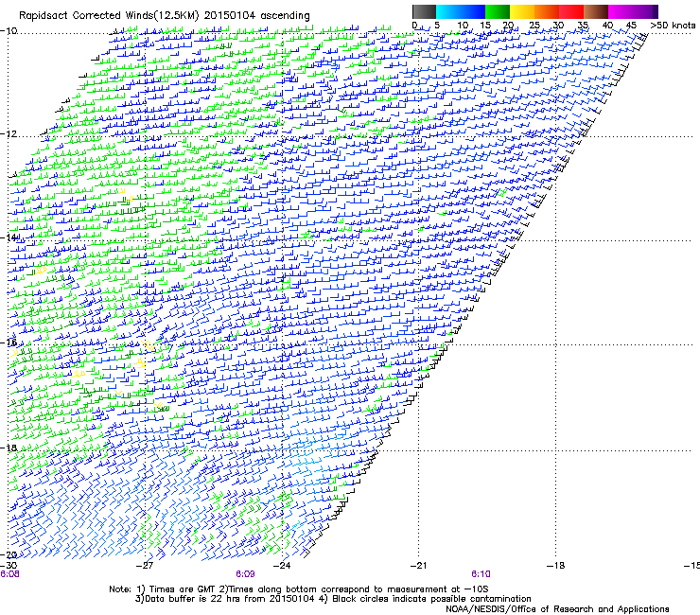Click the legend label '40'

click(x=607, y=25)
